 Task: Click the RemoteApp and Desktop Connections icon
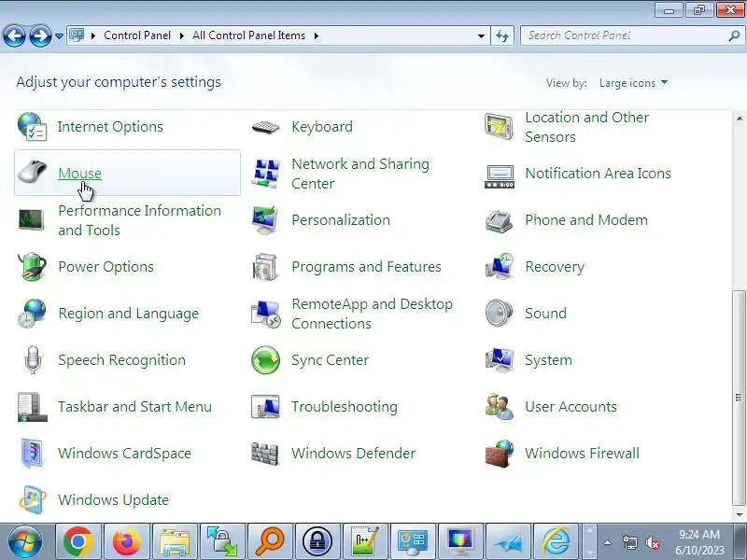(265, 314)
